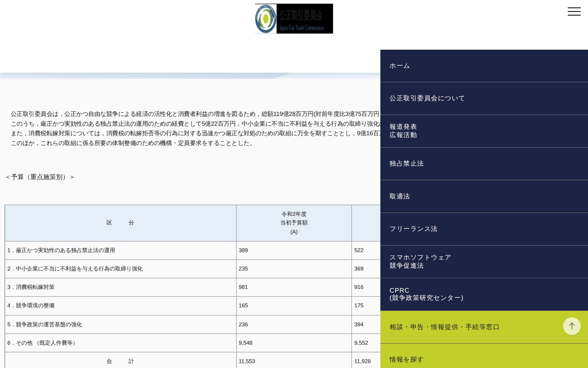Click the scroll-to-top arrow button
The height and width of the screenshot is (368, 588).
(571, 326)
